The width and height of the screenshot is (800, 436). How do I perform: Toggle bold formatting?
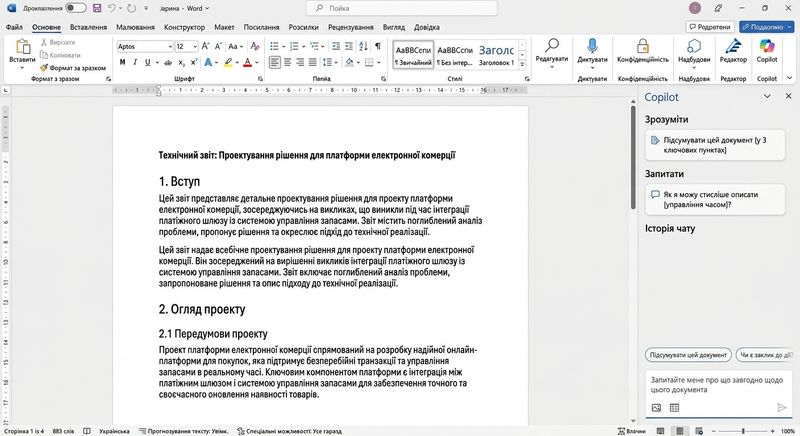coord(122,63)
